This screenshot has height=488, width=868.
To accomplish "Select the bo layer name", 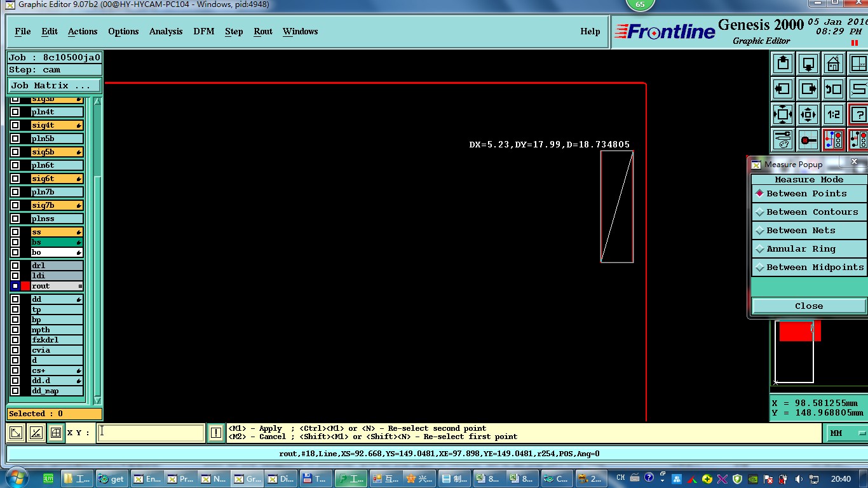I will click(x=57, y=252).
